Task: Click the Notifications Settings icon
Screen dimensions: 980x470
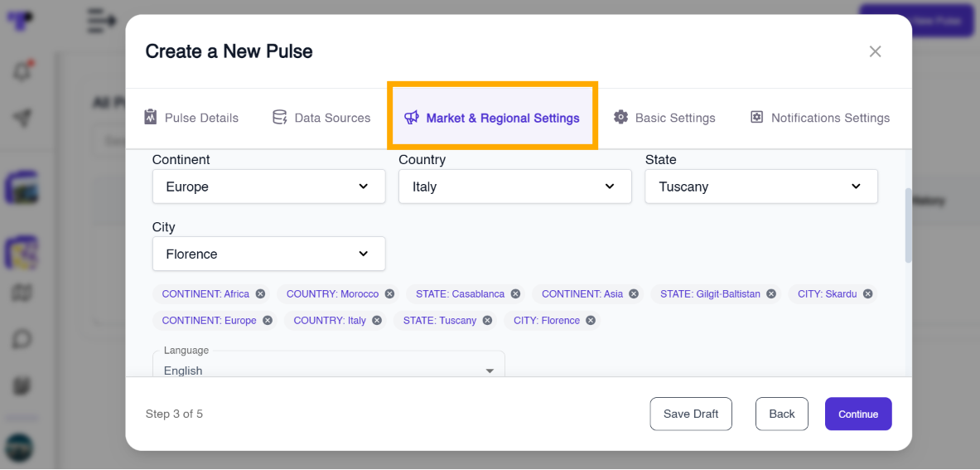Action: (x=756, y=117)
